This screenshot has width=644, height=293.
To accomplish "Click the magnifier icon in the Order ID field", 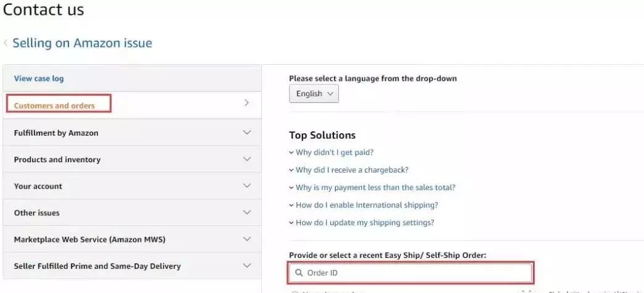I will coord(299,273).
